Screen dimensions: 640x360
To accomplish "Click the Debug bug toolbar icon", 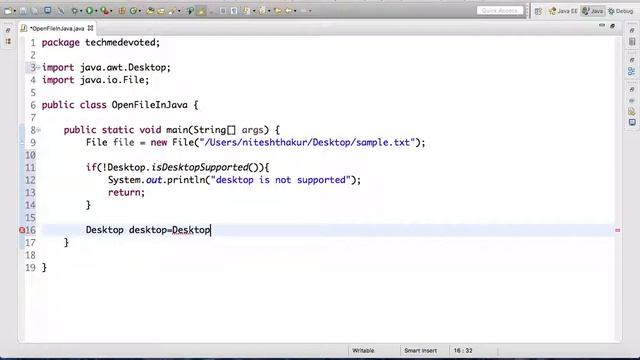I will 75,11.
